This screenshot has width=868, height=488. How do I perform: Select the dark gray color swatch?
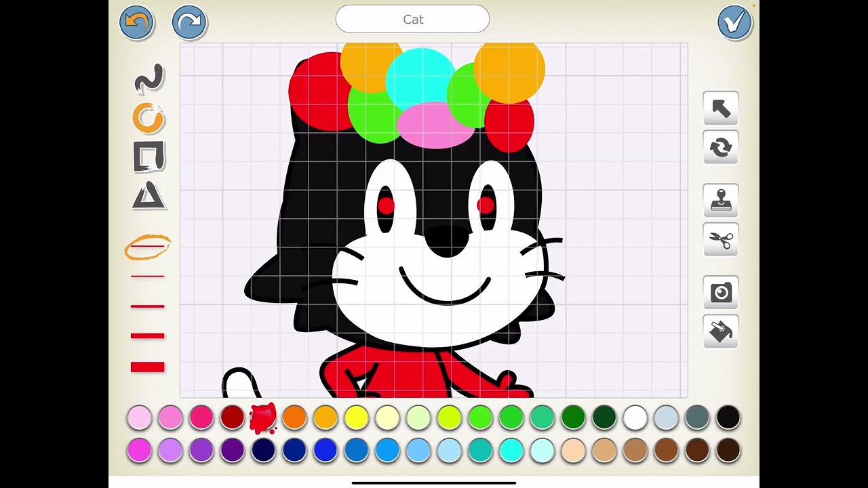point(697,418)
